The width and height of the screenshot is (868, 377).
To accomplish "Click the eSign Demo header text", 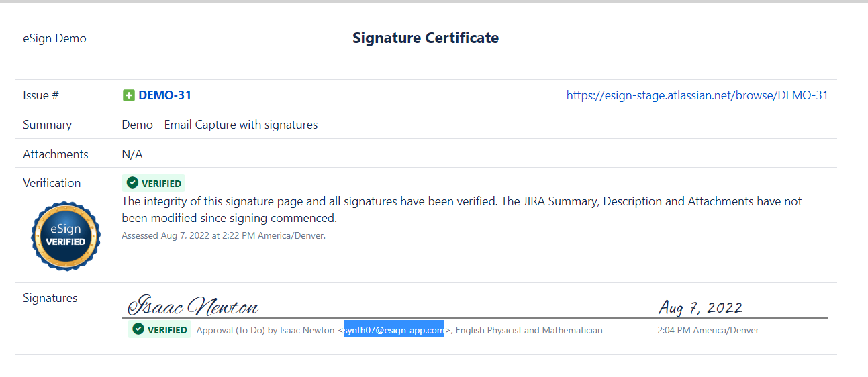I will [x=54, y=38].
